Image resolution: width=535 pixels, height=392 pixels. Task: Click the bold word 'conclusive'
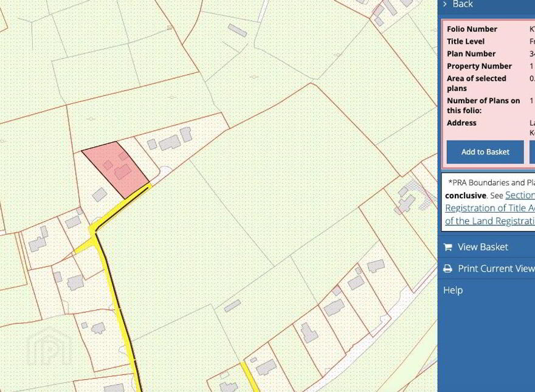(466, 196)
